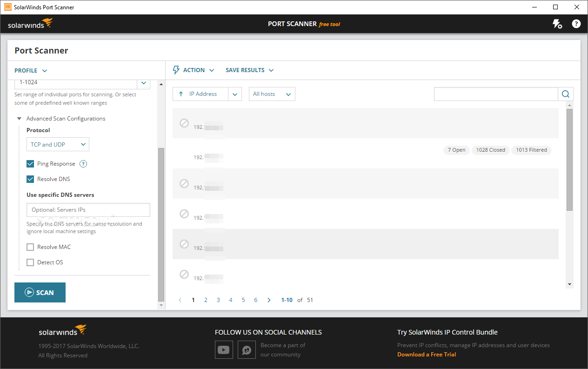Enable the Resolve MAC checkbox
Image resolution: width=588 pixels, height=369 pixels.
coord(30,247)
